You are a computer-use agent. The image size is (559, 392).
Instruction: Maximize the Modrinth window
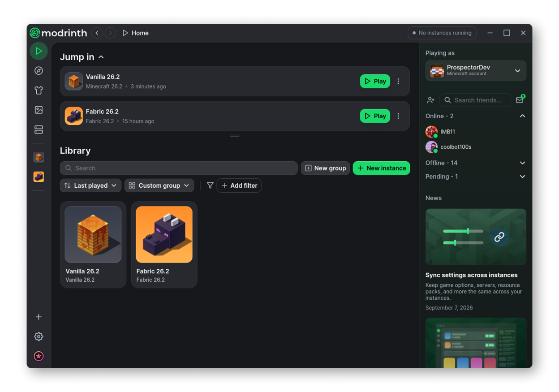click(507, 33)
